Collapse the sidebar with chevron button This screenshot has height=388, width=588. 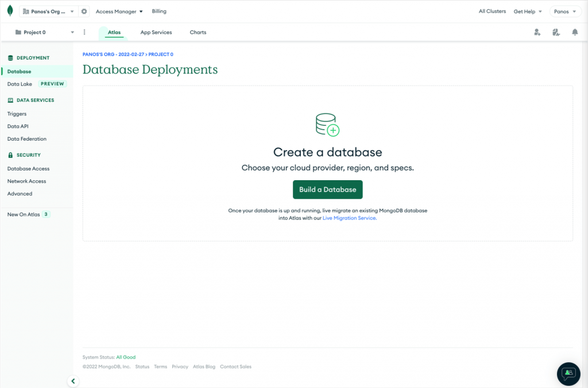pyautogui.click(x=73, y=381)
